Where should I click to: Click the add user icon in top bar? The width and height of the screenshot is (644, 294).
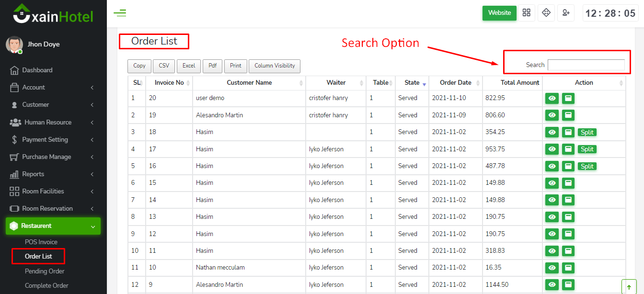click(x=565, y=13)
